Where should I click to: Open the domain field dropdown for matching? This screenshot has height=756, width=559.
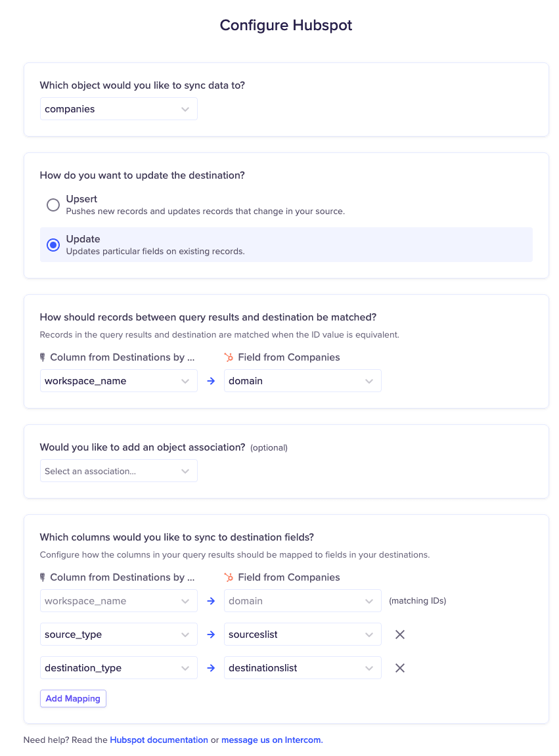coord(302,381)
